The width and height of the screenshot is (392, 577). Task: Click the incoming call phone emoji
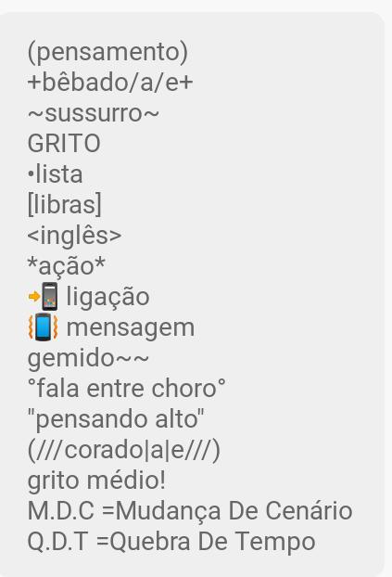[x=44, y=296]
